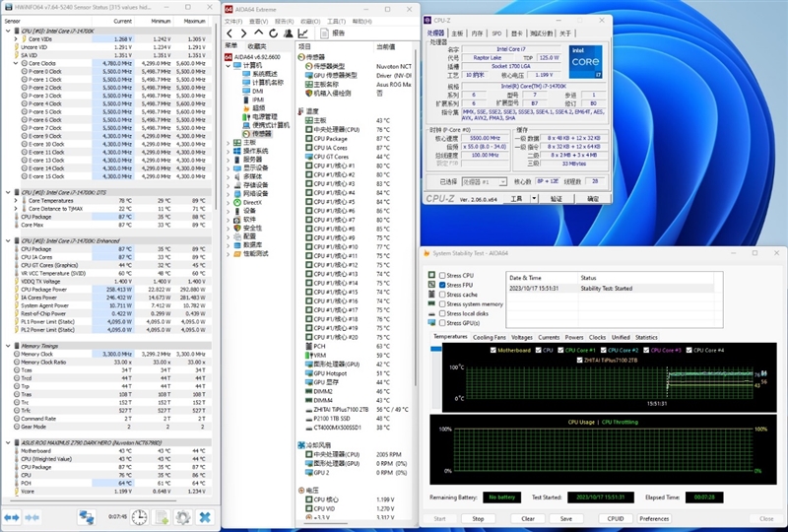Switch to Voltages tab in stability test

[x=522, y=337]
